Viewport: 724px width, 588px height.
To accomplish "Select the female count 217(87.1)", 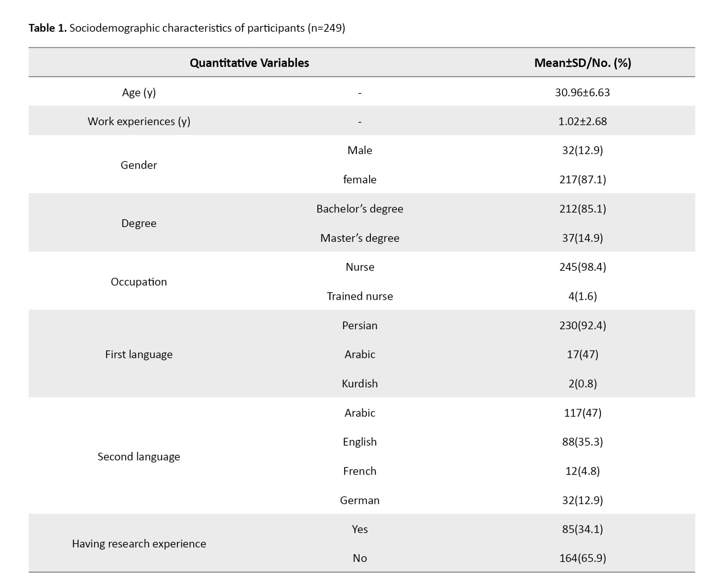I will [x=582, y=180].
